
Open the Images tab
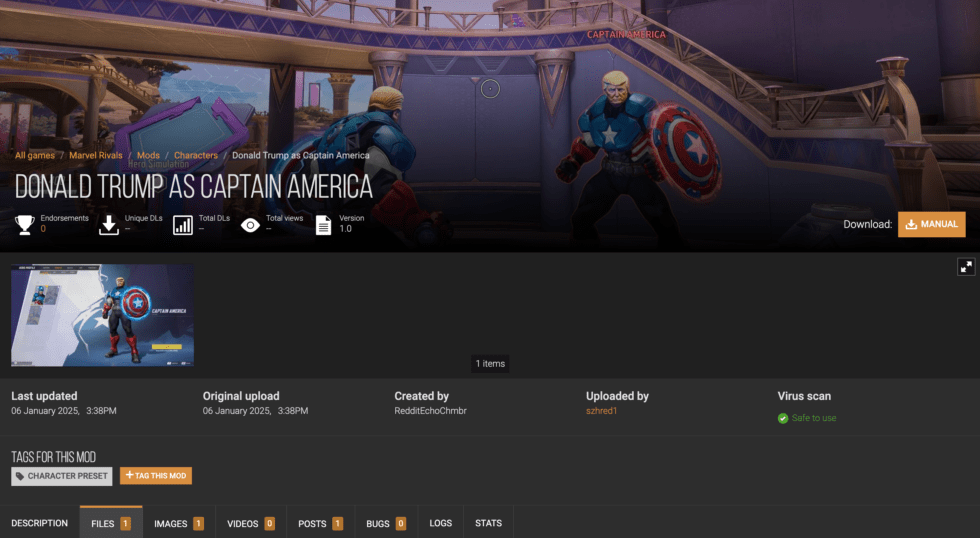click(179, 523)
